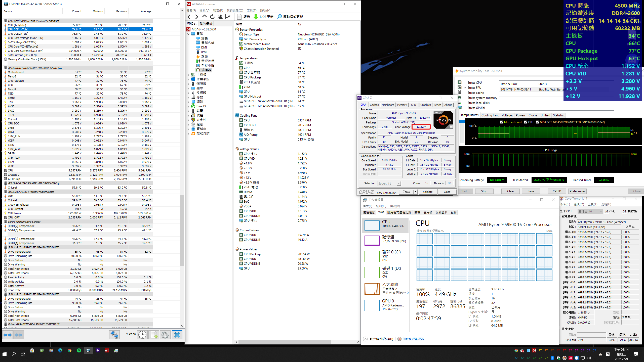Click BIOS 更新 toolbar button in AIDA64
The width and height of the screenshot is (644, 362).
pyautogui.click(x=263, y=17)
